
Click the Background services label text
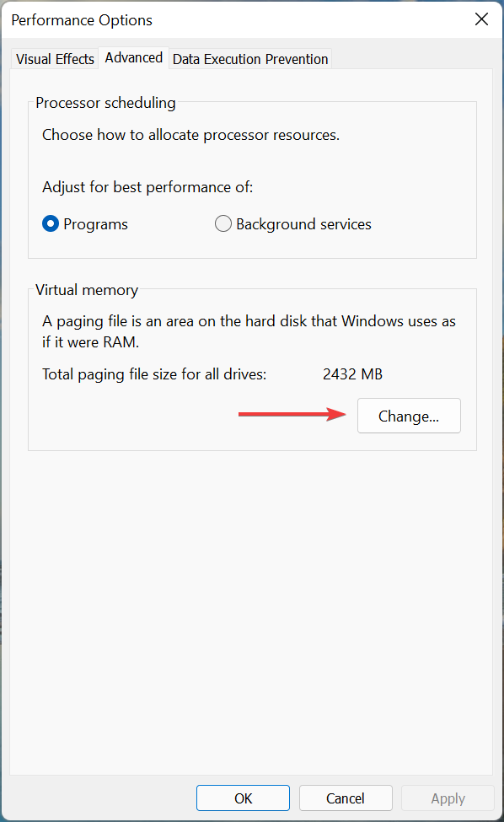coord(302,223)
